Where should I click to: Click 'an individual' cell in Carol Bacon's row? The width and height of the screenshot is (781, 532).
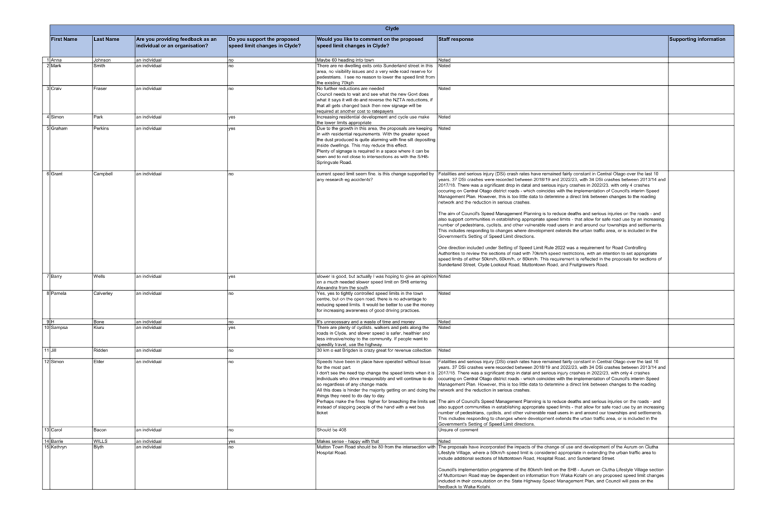click(x=149, y=430)
